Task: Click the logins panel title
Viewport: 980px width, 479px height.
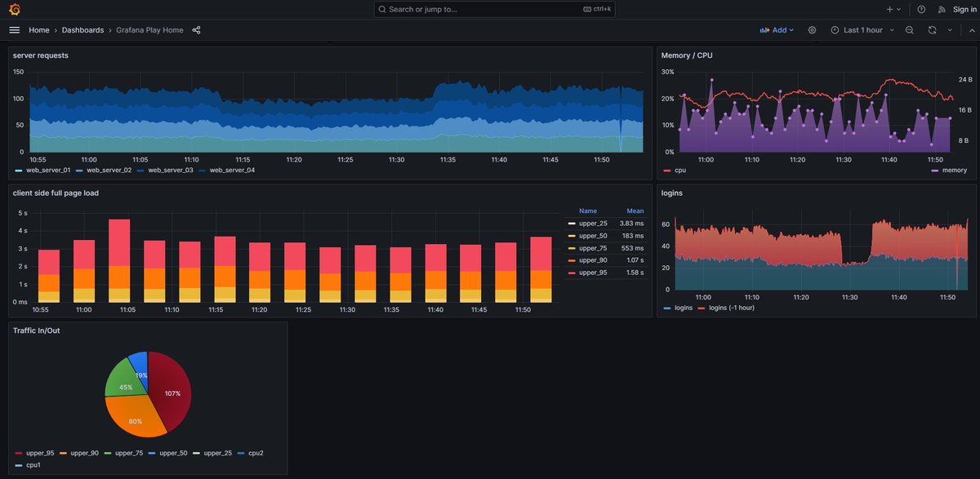Action: (x=671, y=193)
